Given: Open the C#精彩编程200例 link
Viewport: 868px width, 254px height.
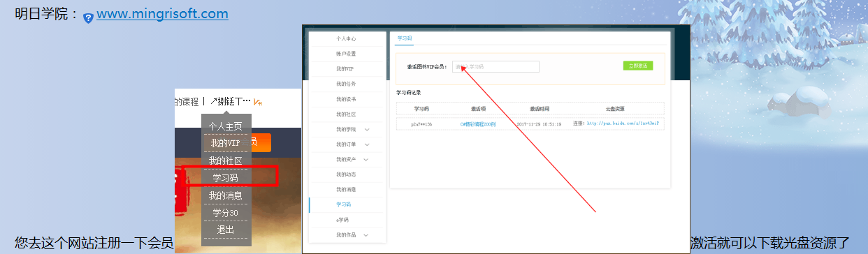Looking at the screenshot, I should [x=478, y=124].
